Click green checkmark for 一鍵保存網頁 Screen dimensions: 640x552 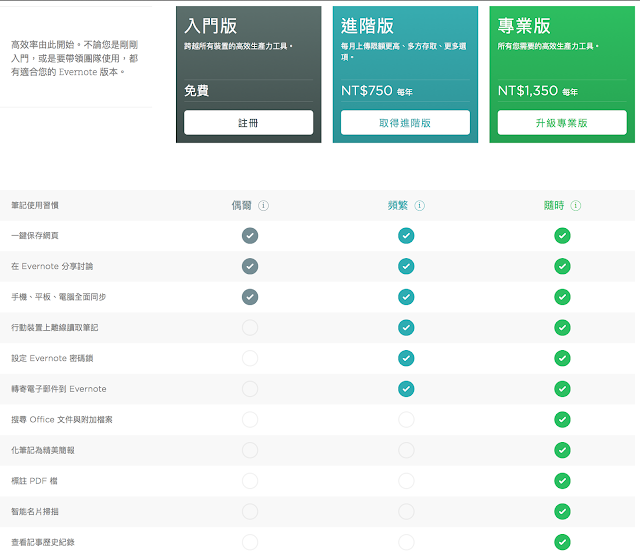[x=562, y=236]
